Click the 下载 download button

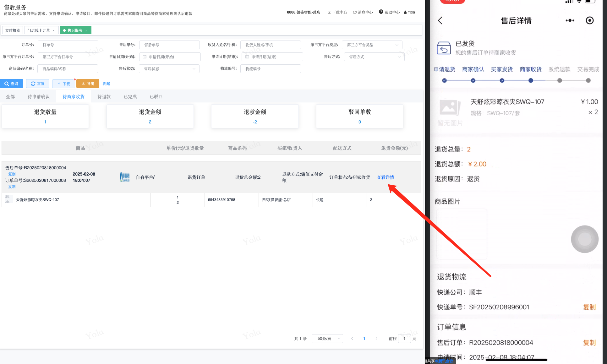pyautogui.click(x=63, y=84)
